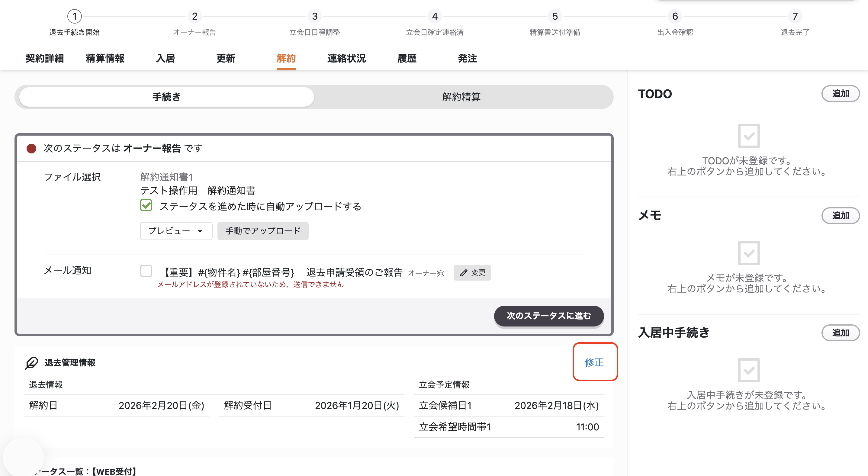Click the 立会予定情報 section header
868x476 pixels.
click(x=444, y=385)
